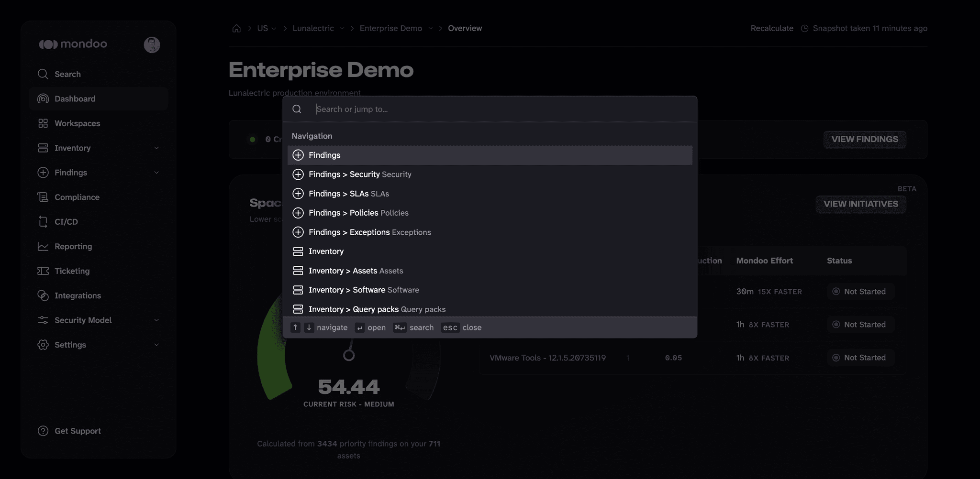Viewport: 980px width, 479px height.
Task: Click the Reporting chart icon
Action: click(x=43, y=246)
